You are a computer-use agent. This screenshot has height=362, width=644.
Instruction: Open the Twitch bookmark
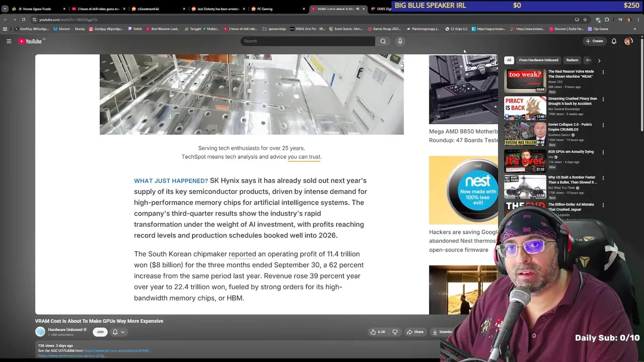[134, 29]
